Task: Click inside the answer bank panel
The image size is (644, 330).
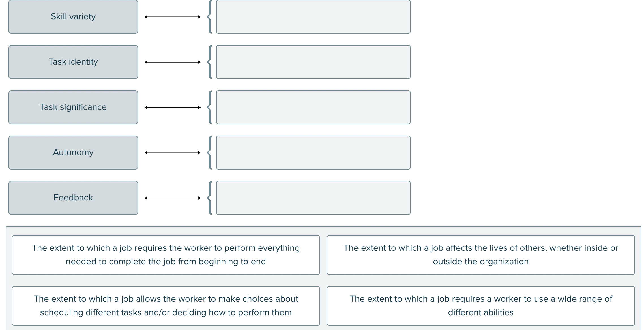Action: (x=323, y=280)
